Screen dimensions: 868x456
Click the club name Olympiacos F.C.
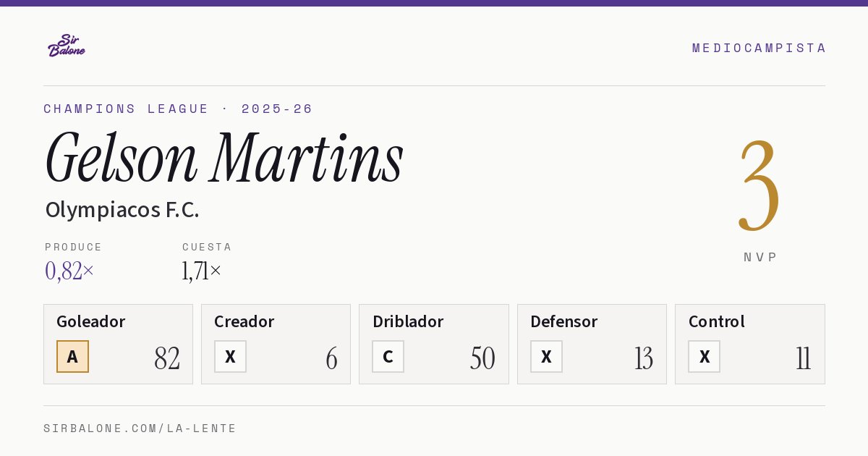[122, 210]
